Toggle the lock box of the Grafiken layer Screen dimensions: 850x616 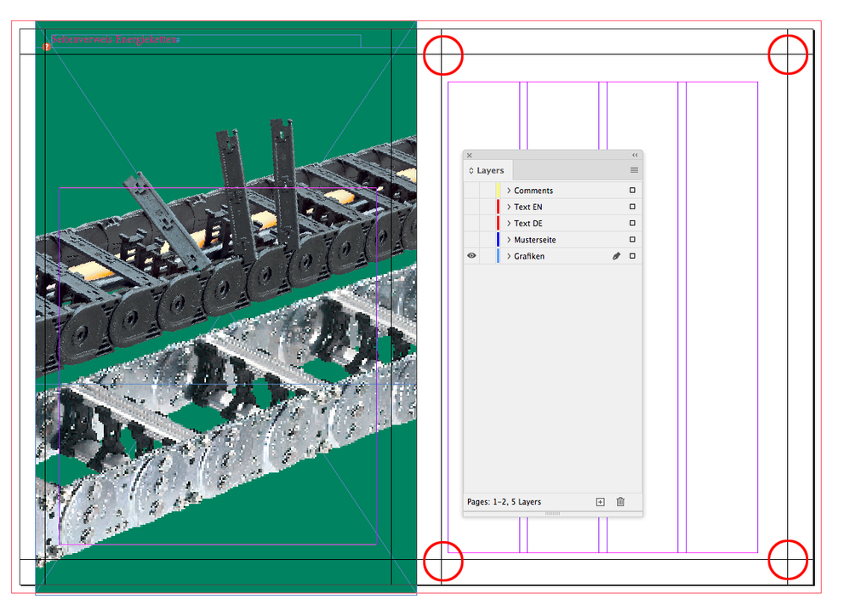click(487, 255)
